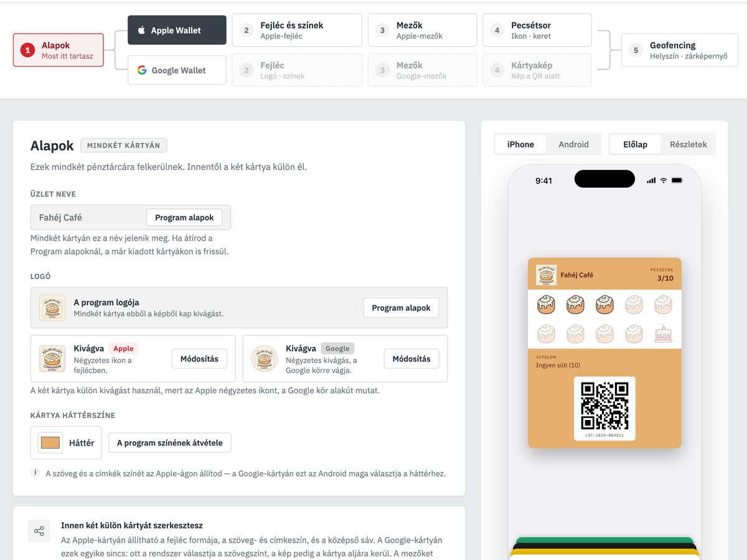Select the Google Wallet branch
747x560 pixels.
tap(177, 70)
